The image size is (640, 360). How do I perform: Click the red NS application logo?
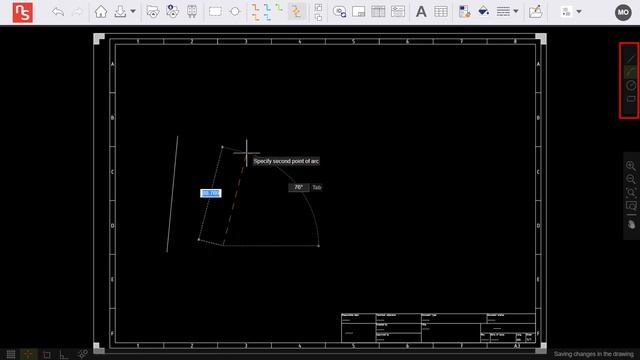tap(22, 12)
